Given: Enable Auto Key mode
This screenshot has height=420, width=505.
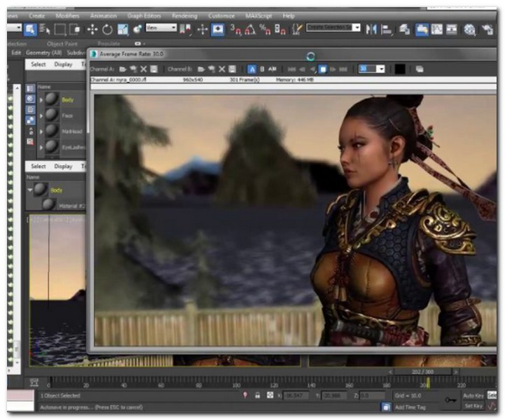Looking at the screenshot, I should pos(473,395).
